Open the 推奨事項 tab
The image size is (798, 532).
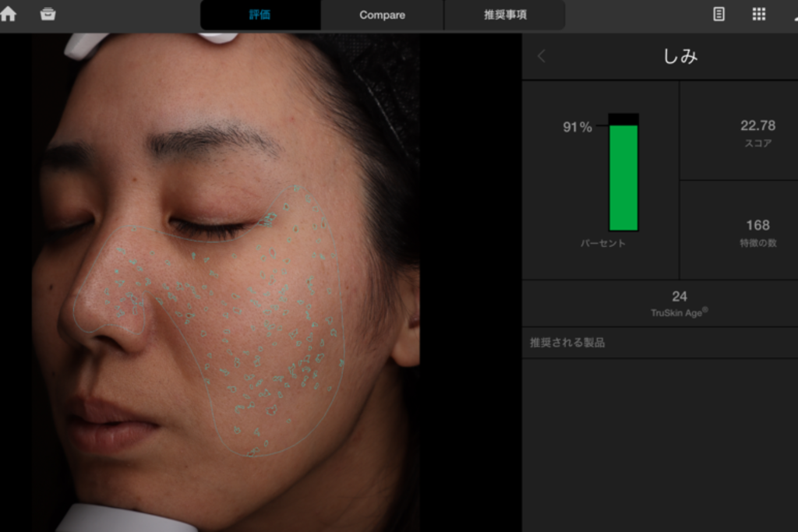(505, 15)
